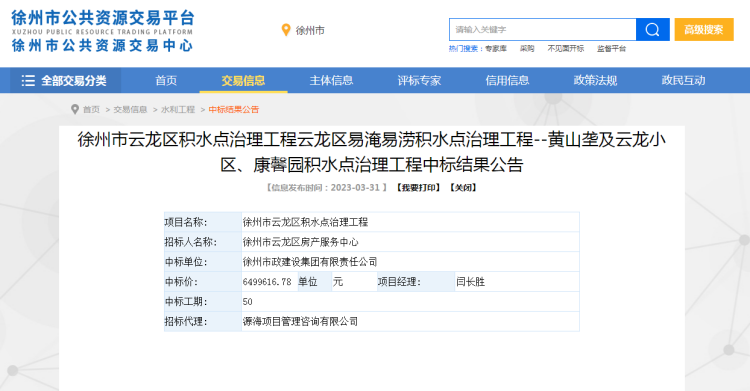750x391 pixels.
Task: Click the 中标结果公告 breadcrumb link
Action: (x=233, y=110)
